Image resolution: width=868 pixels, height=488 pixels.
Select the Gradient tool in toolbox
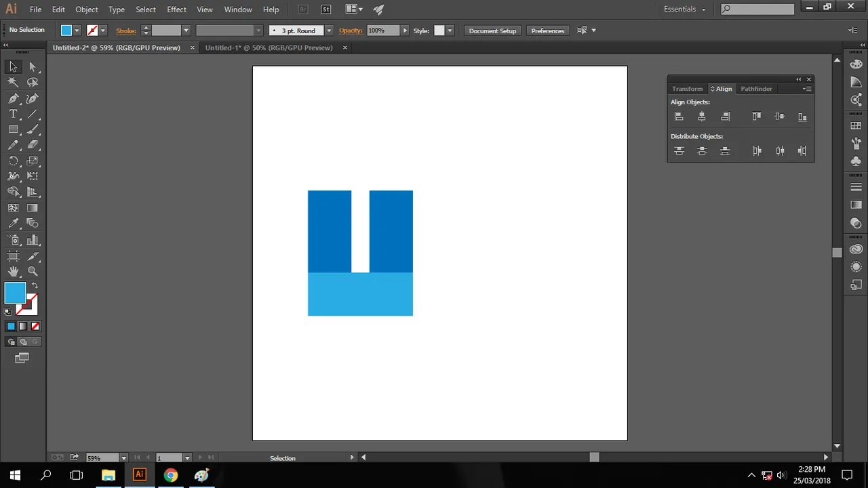[x=33, y=208]
